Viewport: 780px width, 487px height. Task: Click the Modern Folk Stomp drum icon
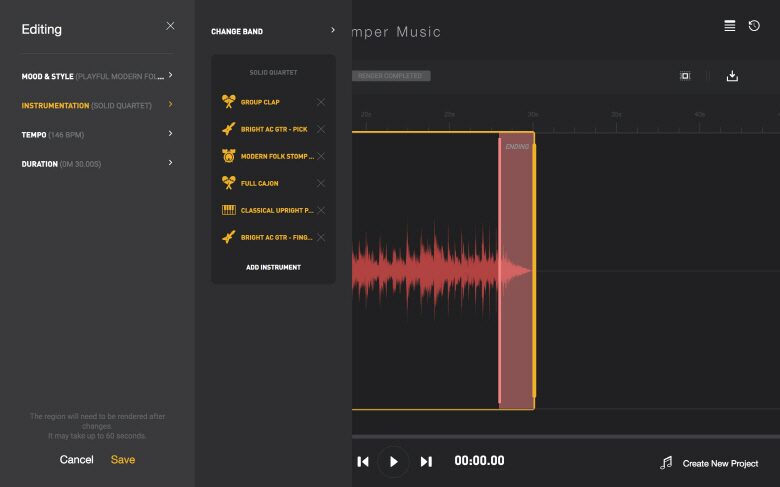[x=229, y=156]
